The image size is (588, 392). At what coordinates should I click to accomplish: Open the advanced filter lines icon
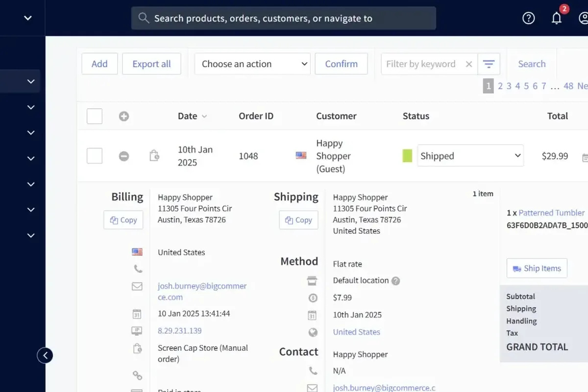point(489,64)
